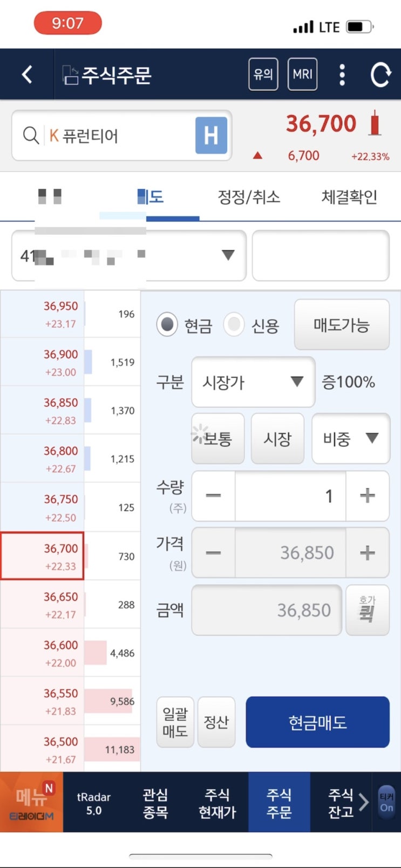
Task: Expand the 비중 dropdown
Action: pyautogui.click(x=351, y=438)
